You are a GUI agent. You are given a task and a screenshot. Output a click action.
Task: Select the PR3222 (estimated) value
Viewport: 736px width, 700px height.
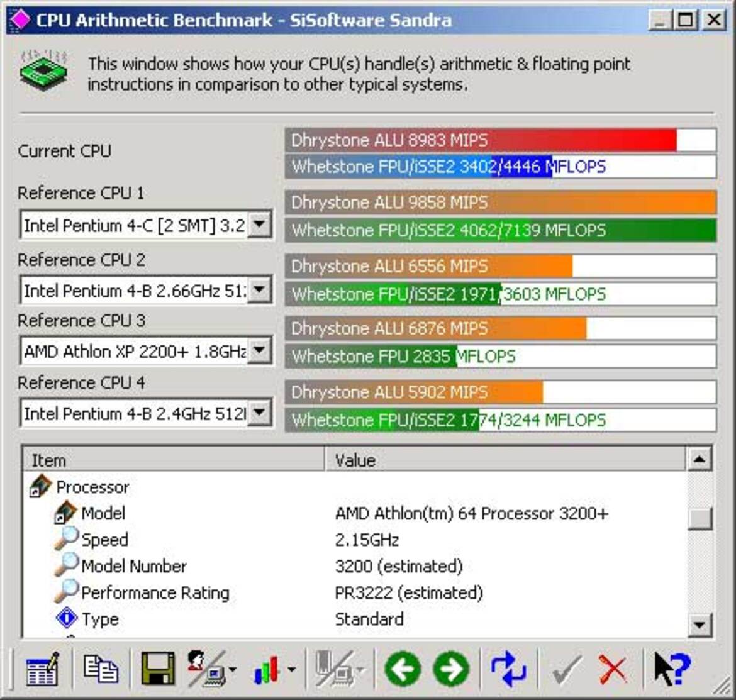[409, 592]
